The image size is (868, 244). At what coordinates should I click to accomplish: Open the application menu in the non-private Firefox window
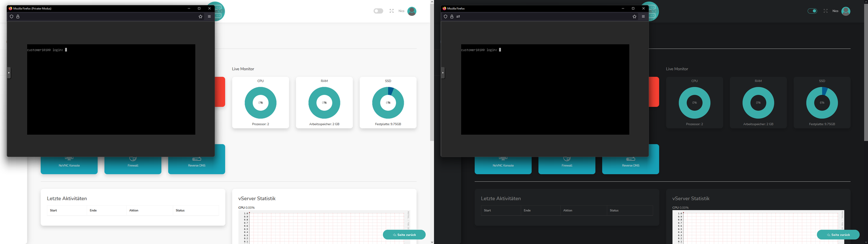pyautogui.click(x=643, y=17)
